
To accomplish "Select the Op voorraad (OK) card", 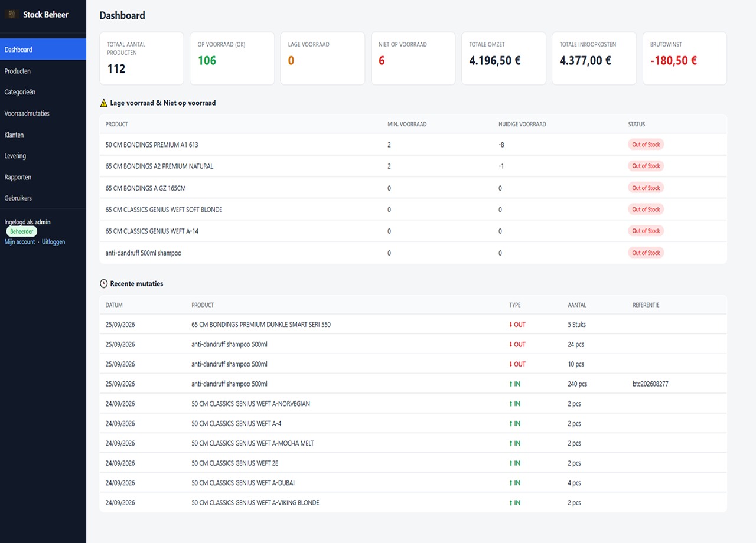I will [232, 58].
